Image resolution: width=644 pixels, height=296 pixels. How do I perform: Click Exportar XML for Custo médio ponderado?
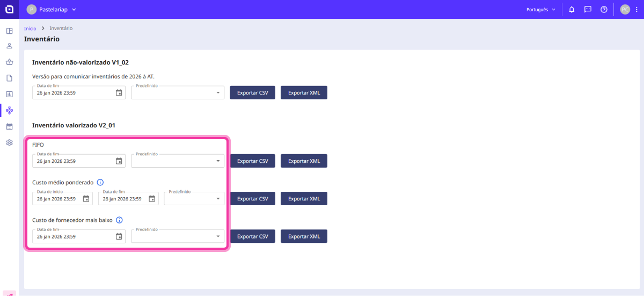click(x=304, y=199)
